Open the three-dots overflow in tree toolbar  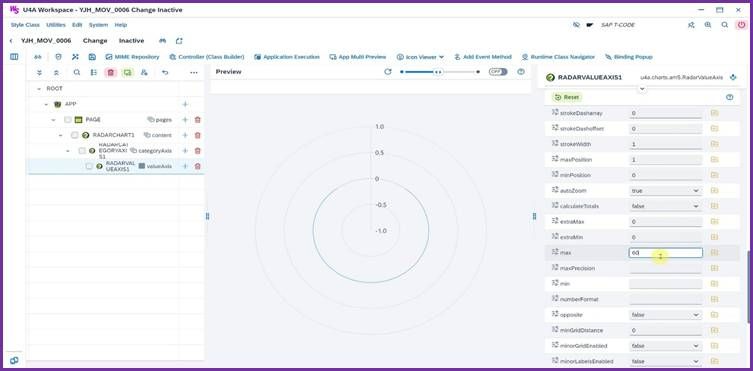(194, 72)
